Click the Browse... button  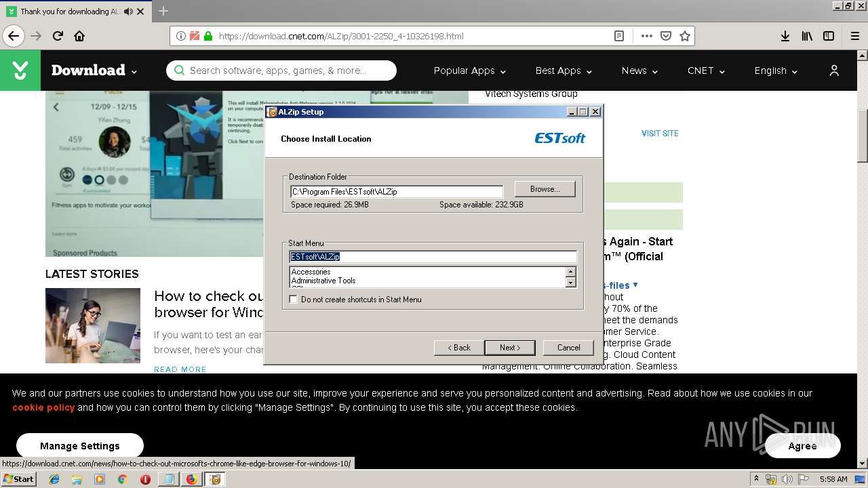(x=545, y=189)
